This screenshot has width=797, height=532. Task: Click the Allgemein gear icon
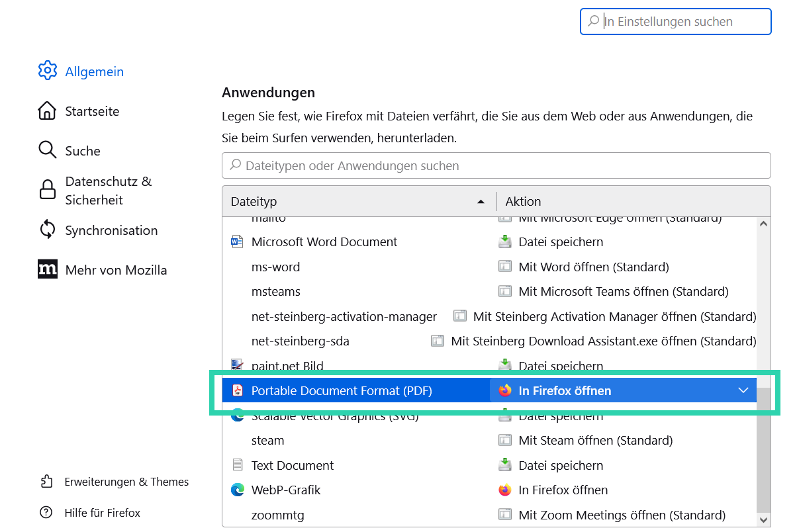pyautogui.click(x=47, y=71)
